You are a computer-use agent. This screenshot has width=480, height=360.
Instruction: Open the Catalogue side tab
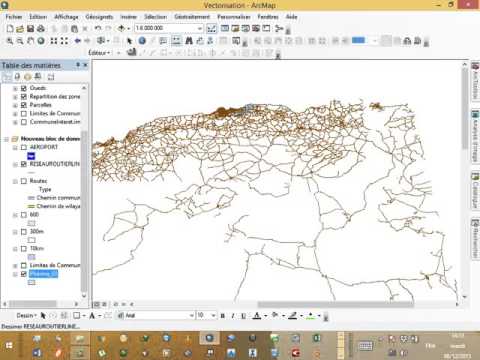[x=475, y=190]
